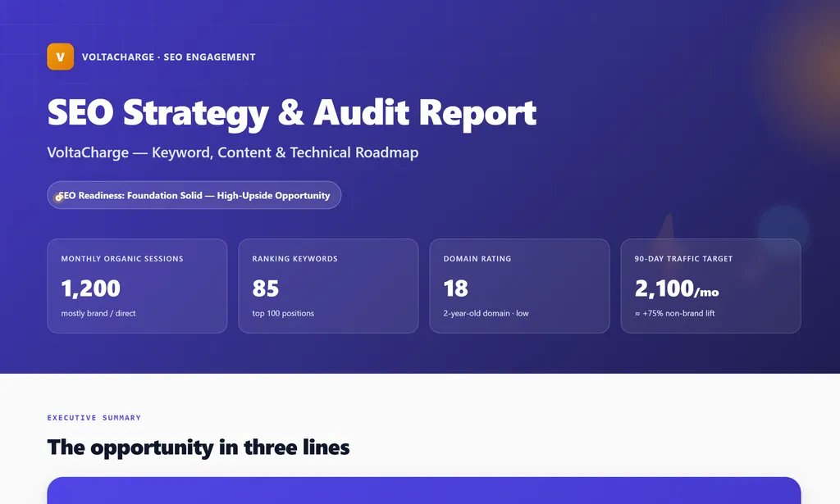The width and height of the screenshot is (840, 504).
Task: Select the 90-Day Traffic Target card label
Action: (683, 259)
